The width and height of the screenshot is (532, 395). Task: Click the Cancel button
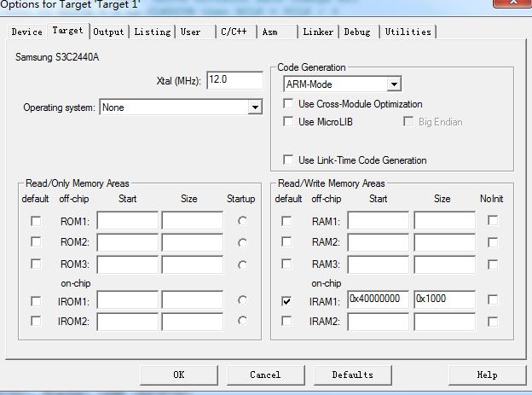pos(266,375)
